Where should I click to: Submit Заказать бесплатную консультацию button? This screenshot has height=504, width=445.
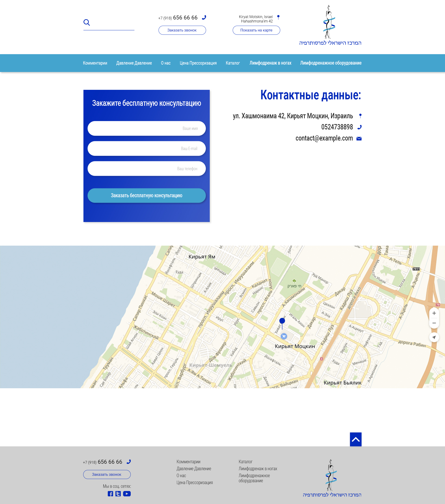(146, 196)
